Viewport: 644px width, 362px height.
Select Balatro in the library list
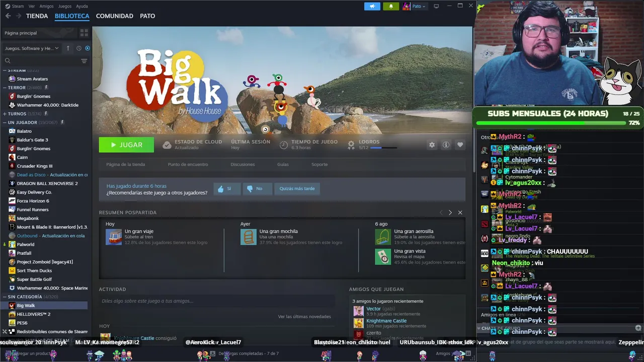pyautogui.click(x=24, y=131)
